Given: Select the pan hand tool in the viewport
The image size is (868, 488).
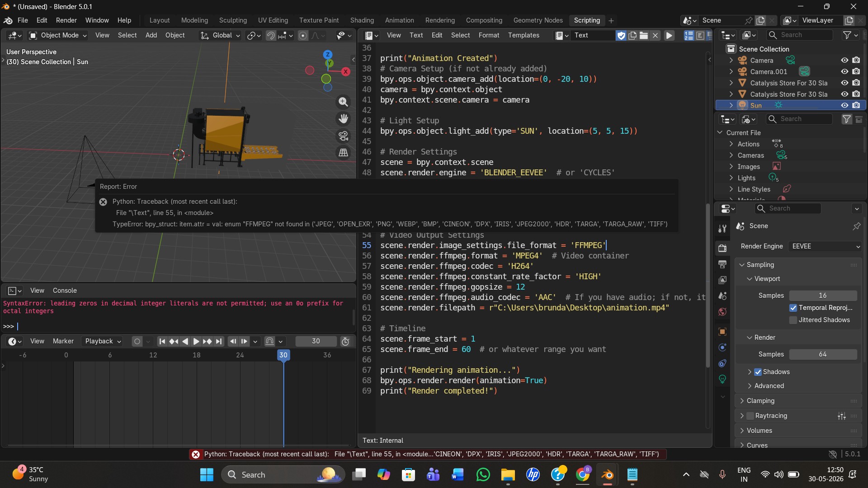Looking at the screenshot, I should coord(344,119).
